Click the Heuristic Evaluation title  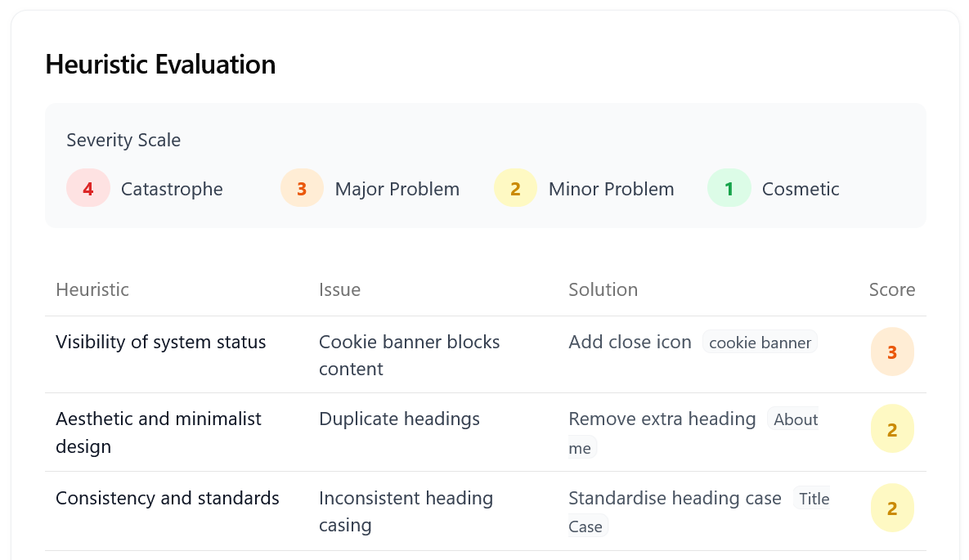pyautogui.click(x=160, y=64)
